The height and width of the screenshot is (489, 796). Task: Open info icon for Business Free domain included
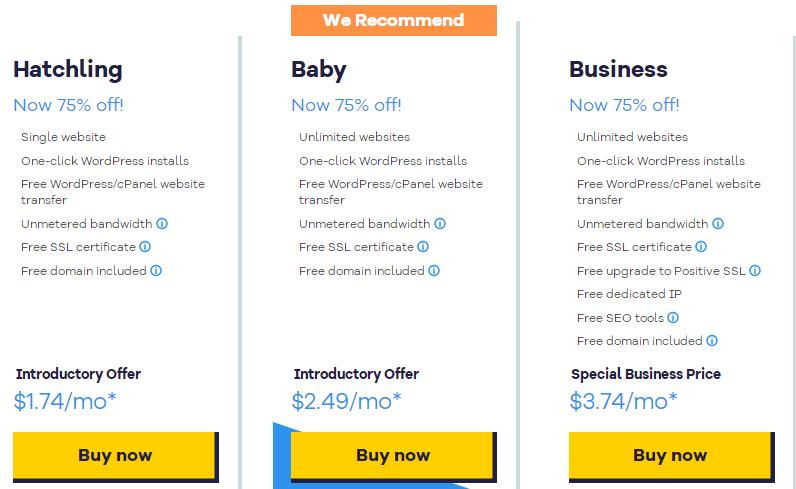tap(712, 341)
